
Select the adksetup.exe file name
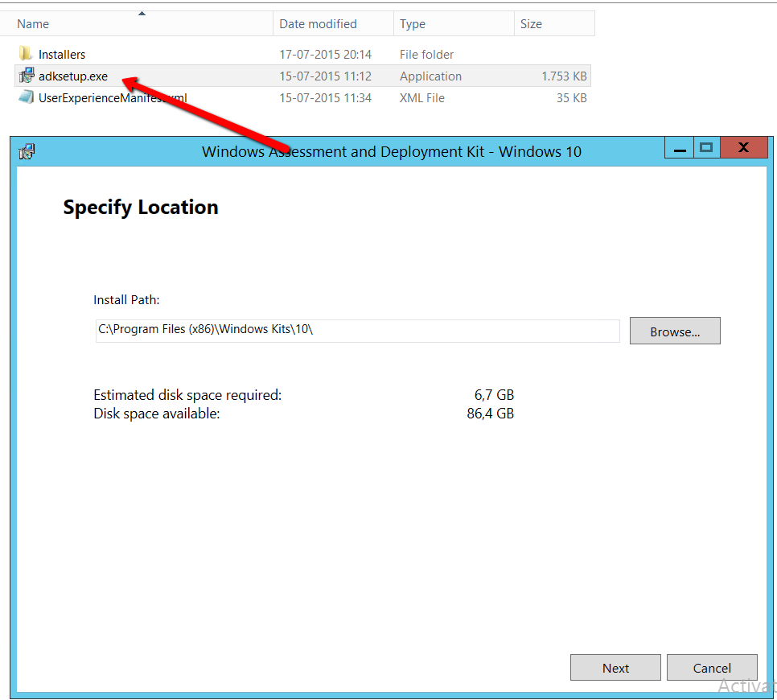pyautogui.click(x=73, y=76)
